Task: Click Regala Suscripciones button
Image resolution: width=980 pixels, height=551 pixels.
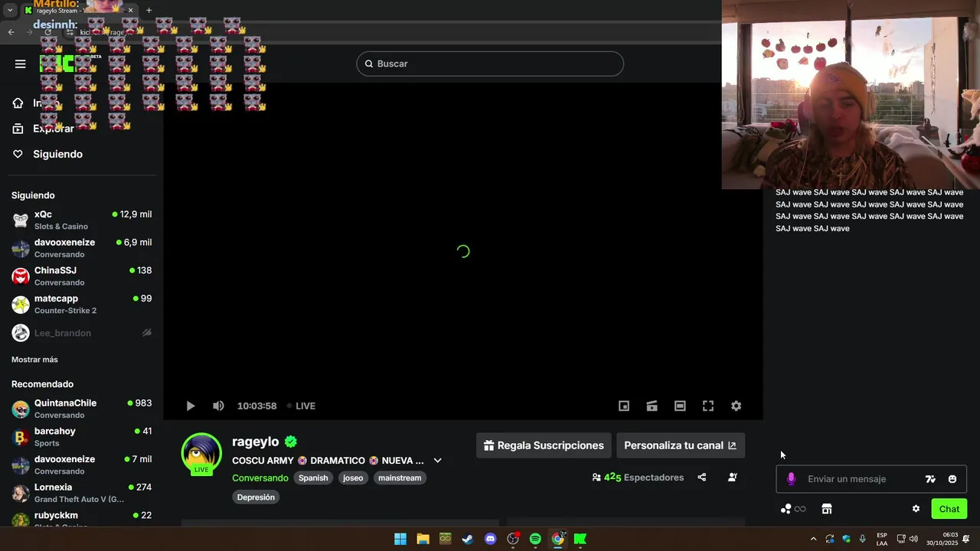Action: tap(544, 445)
